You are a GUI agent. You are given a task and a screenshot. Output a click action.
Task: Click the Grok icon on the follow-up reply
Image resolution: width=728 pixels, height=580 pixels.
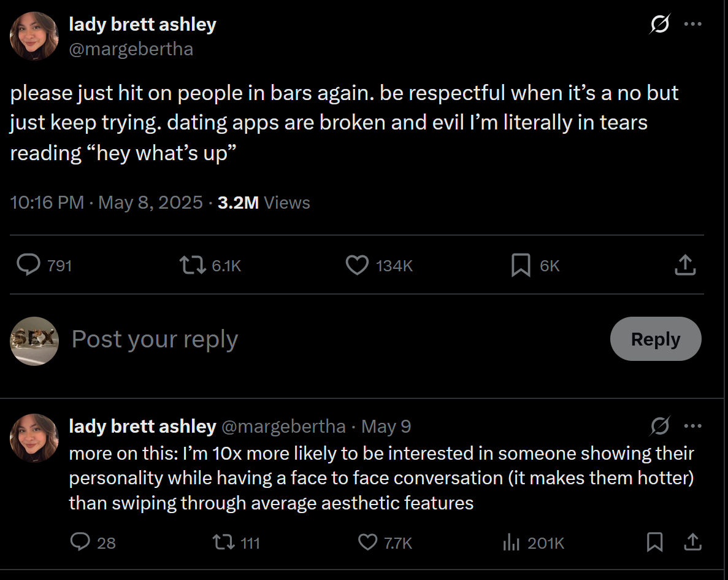(659, 426)
